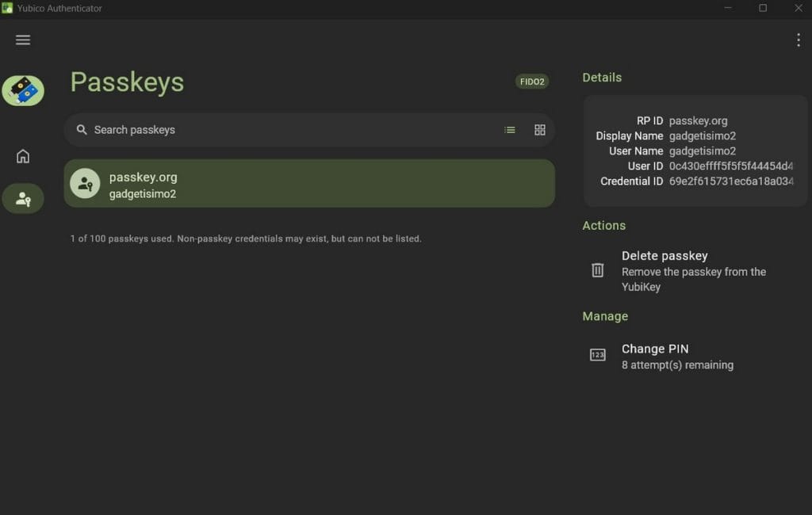Click the passkey.org entry's avatar icon

85,183
